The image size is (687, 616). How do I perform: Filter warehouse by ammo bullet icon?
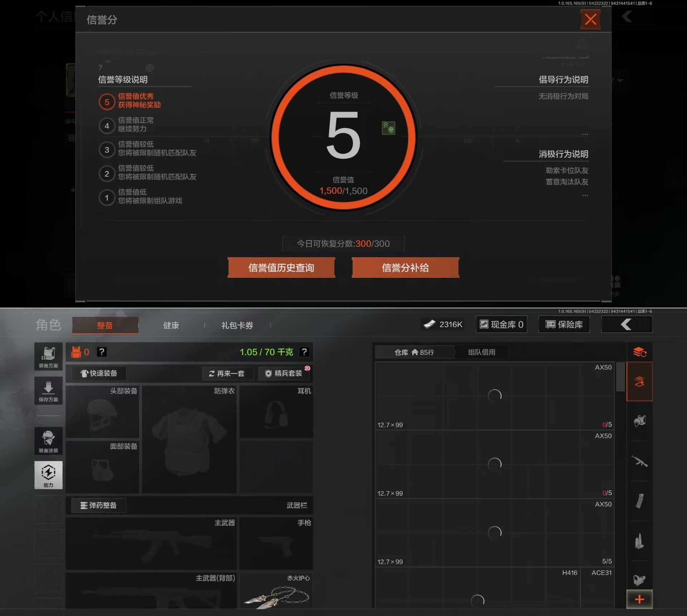point(639,541)
